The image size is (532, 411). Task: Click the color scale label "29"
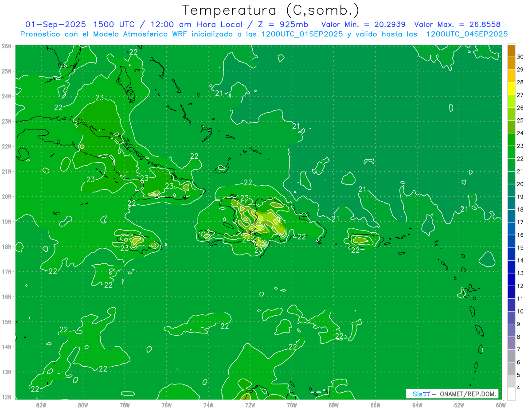520,70
